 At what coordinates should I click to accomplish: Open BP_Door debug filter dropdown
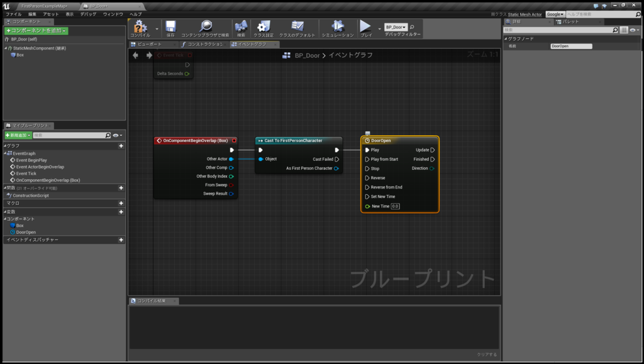click(x=396, y=27)
